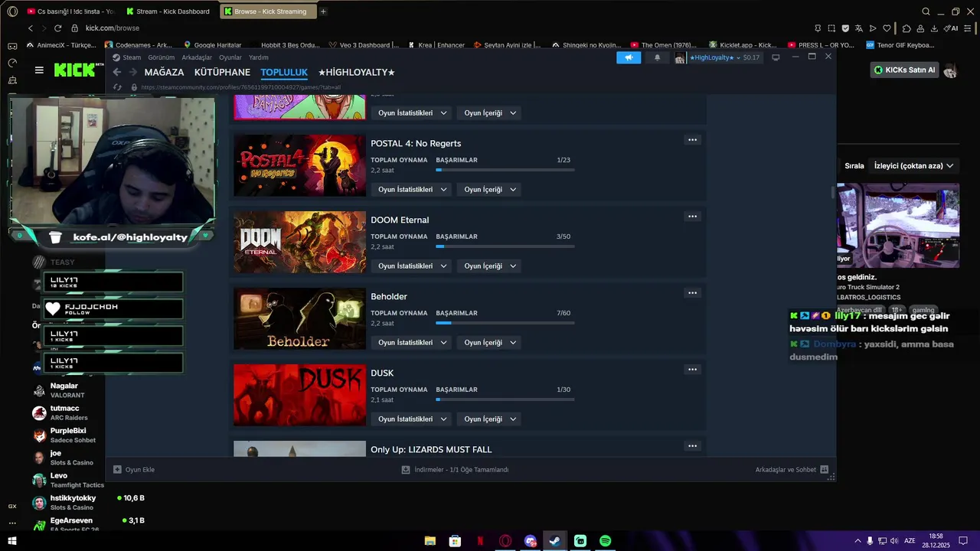Open Arkadaşlar ve Sohbet friends chat

[792, 469]
